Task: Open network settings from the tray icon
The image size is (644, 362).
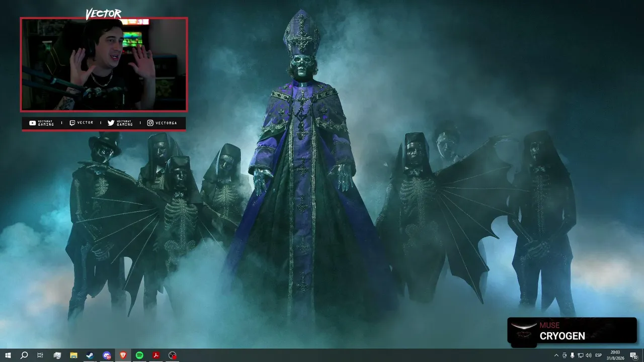Action: 580,355
